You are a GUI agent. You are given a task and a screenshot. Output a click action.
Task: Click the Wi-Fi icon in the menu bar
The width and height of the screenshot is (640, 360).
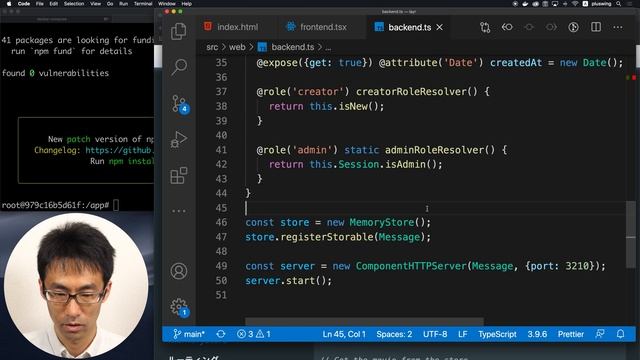pyautogui.click(x=575, y=4)
